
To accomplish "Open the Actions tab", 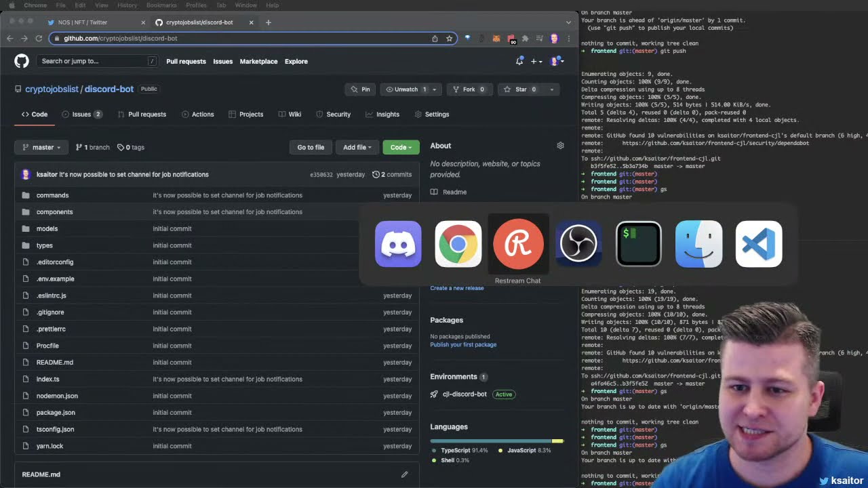I will [x=197, y=115].
